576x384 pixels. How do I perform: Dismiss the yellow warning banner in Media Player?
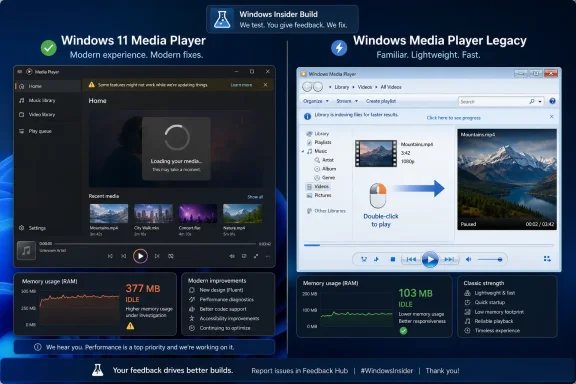pos(265,85)
